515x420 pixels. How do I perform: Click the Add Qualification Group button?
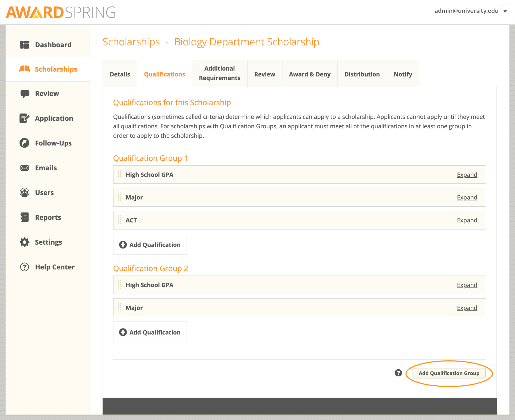click(449, 373)
